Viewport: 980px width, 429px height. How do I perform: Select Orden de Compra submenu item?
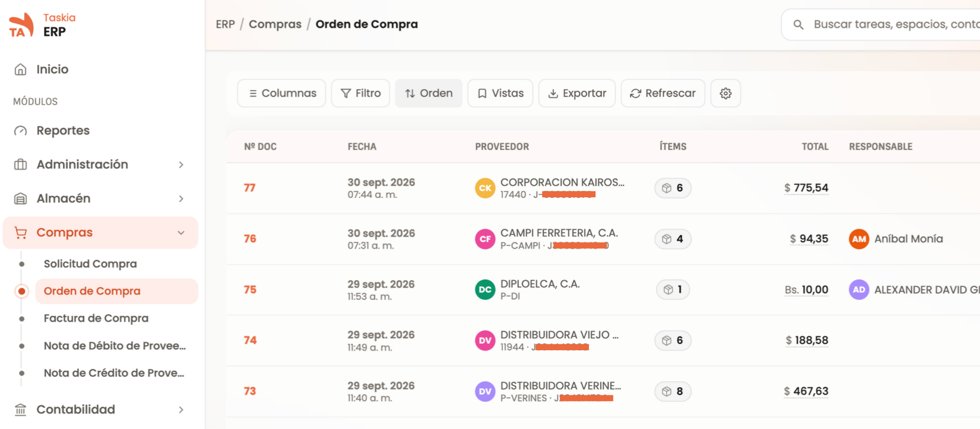[116, 291]
